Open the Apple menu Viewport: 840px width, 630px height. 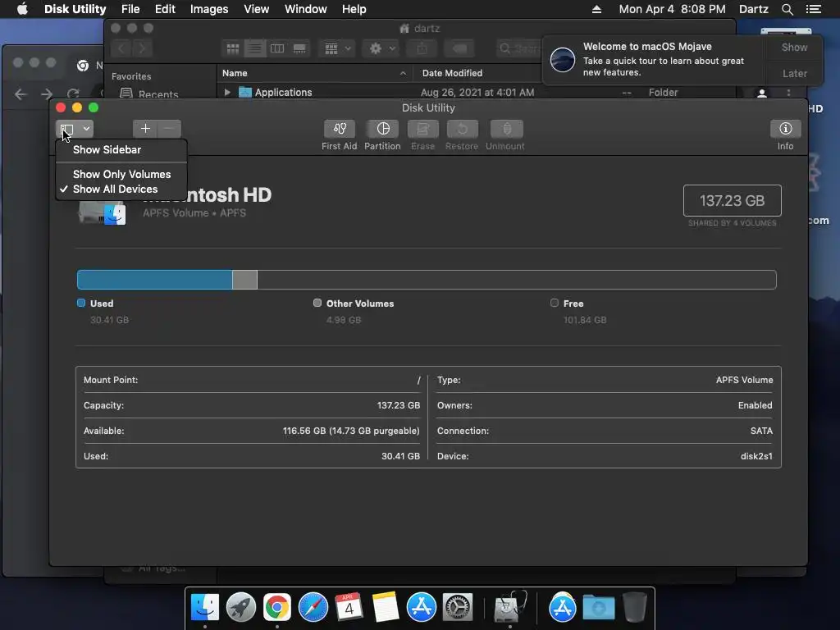coord(22,9)
